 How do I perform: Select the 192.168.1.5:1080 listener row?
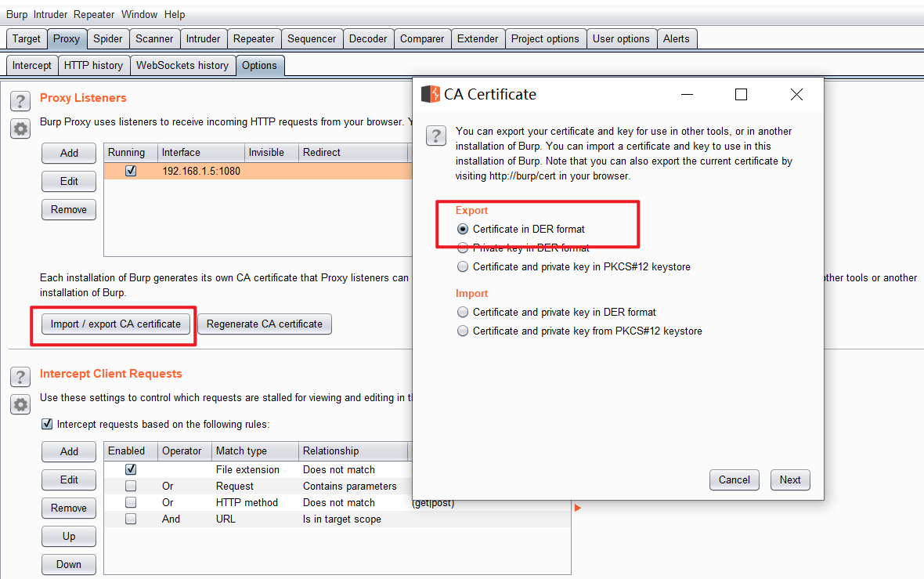[x=258, y=171]
